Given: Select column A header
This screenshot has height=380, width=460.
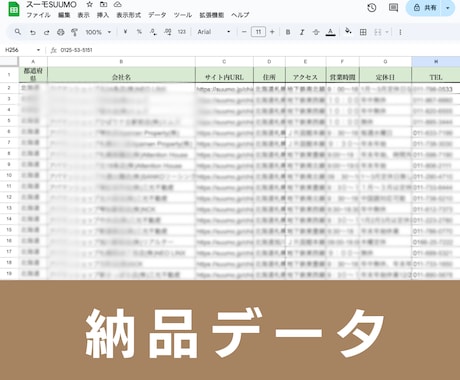Looking at the screenshot, I should 33,61.
